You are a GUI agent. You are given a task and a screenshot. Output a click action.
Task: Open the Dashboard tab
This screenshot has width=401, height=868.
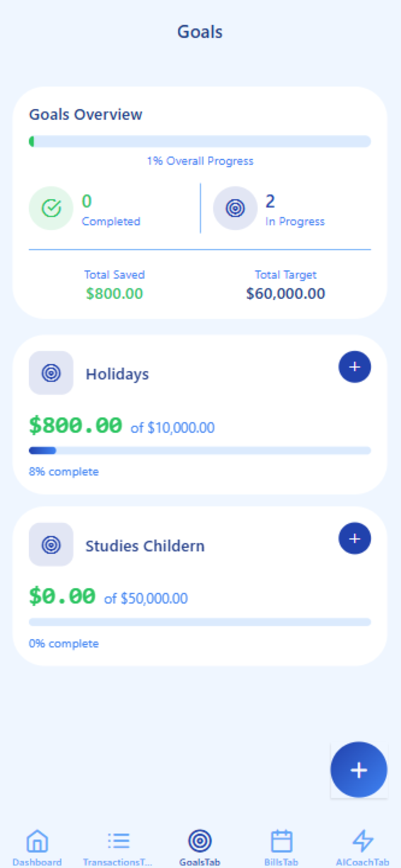[37, 847]
